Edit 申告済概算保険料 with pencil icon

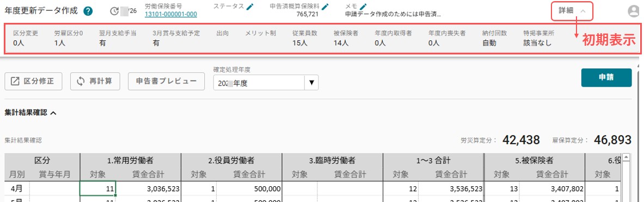(x=326, y=6)
